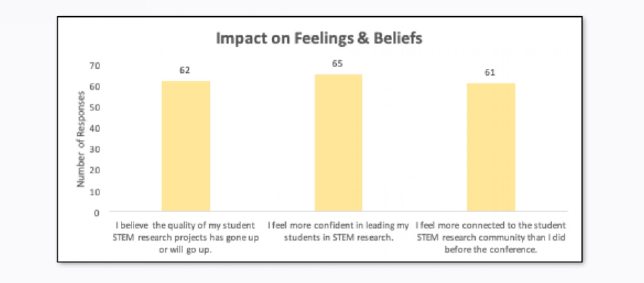The height and width of the screenshot is (283, 644).
Task: Select the more confident in leading students label
Action: (338, 231)
